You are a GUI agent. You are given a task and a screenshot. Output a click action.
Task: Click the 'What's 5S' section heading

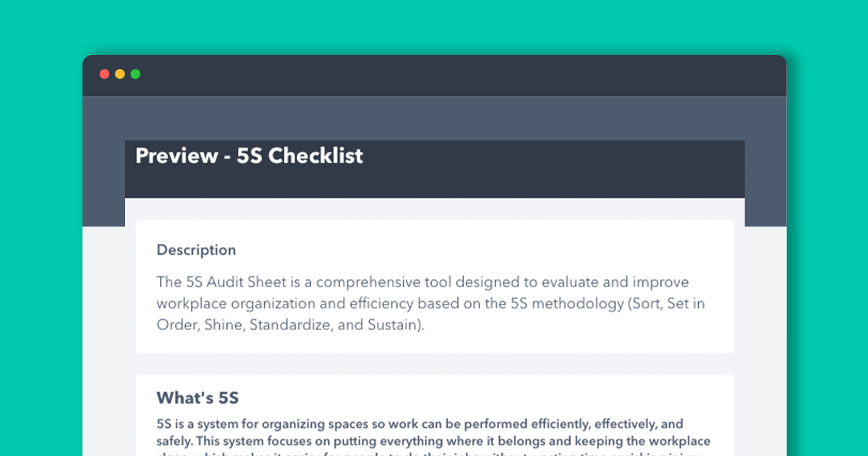click(x=197, y=398)
